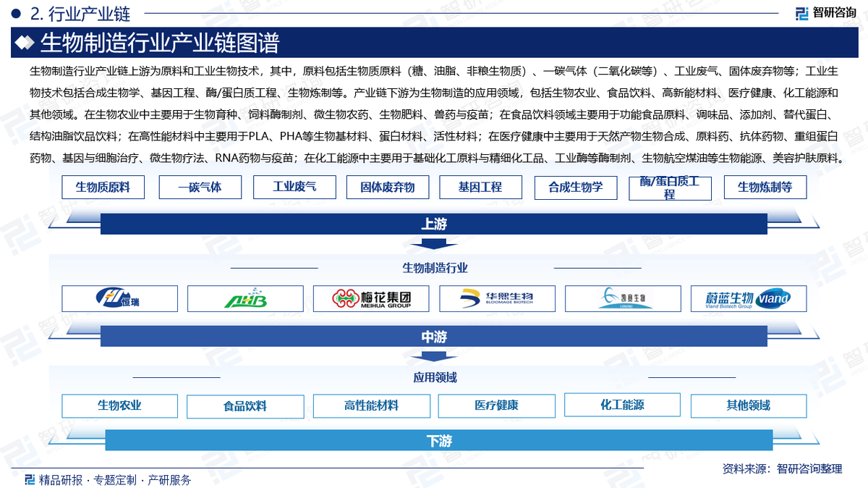The image size is (868, 488).
Task: Select the 上游 section bar
Action: 434,224
